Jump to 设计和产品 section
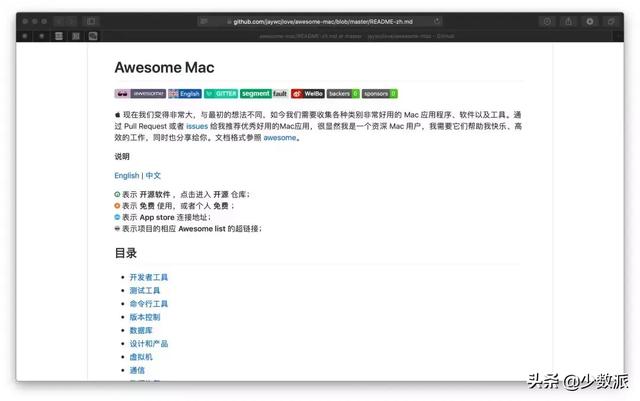The height and width of the screenshot is (401, 640). coord(149,343)
